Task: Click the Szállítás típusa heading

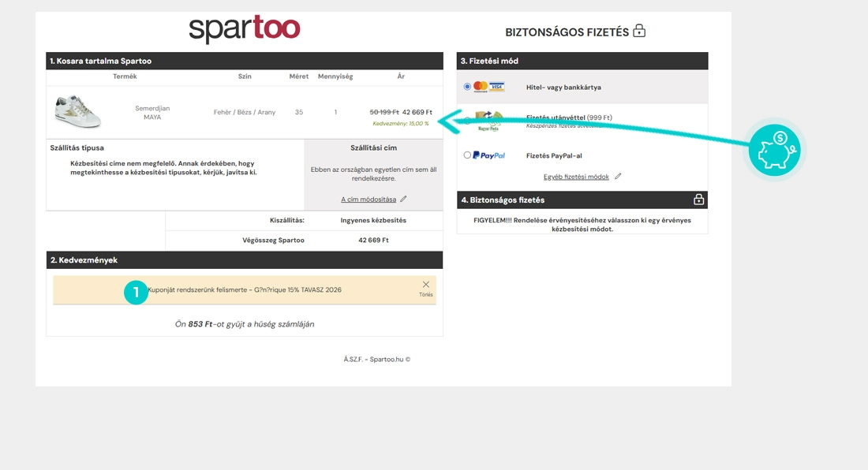Action: 77,147
